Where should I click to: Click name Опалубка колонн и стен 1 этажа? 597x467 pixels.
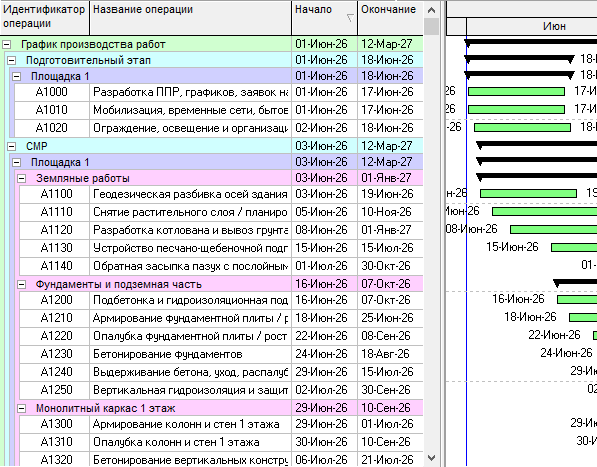(x=176, y=442)
